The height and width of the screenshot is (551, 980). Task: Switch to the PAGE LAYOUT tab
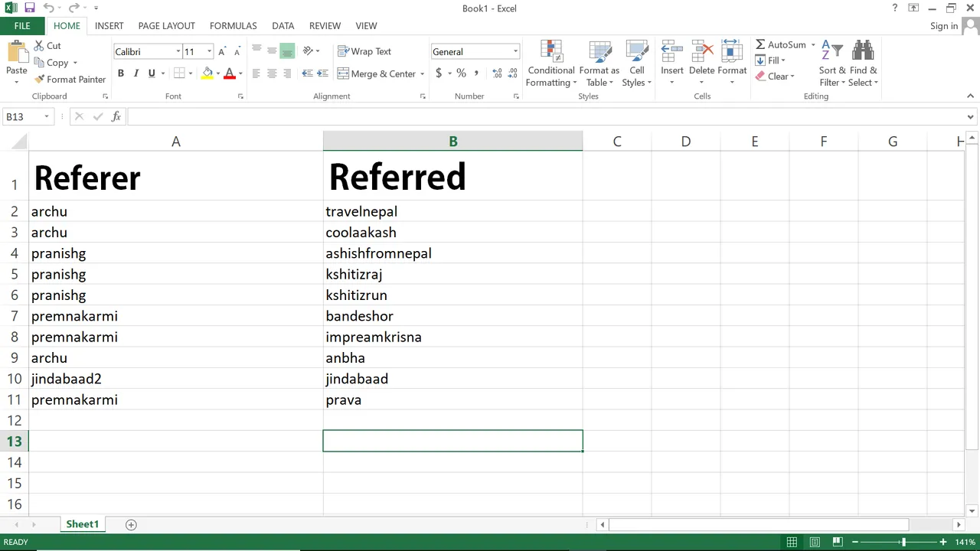pos(166,26)
